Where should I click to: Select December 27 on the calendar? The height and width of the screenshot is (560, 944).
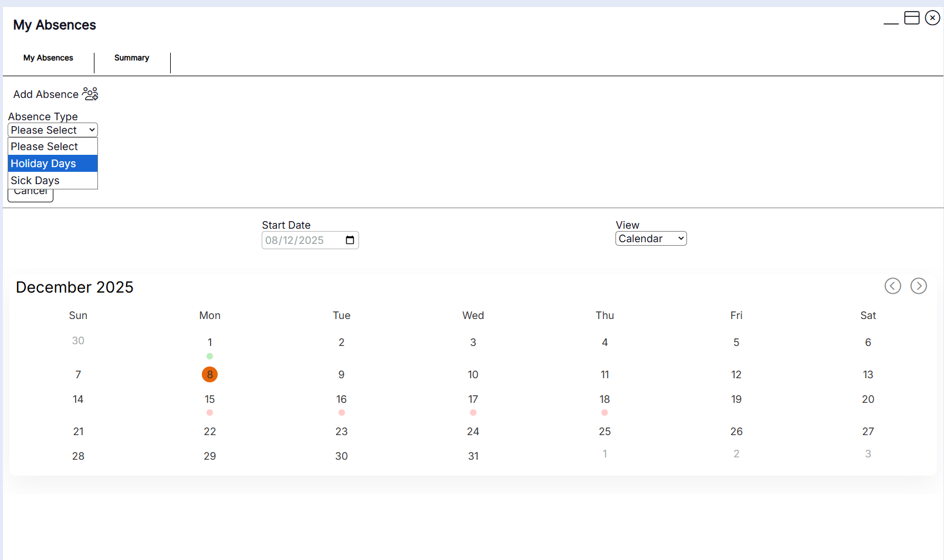pos(868,432)
